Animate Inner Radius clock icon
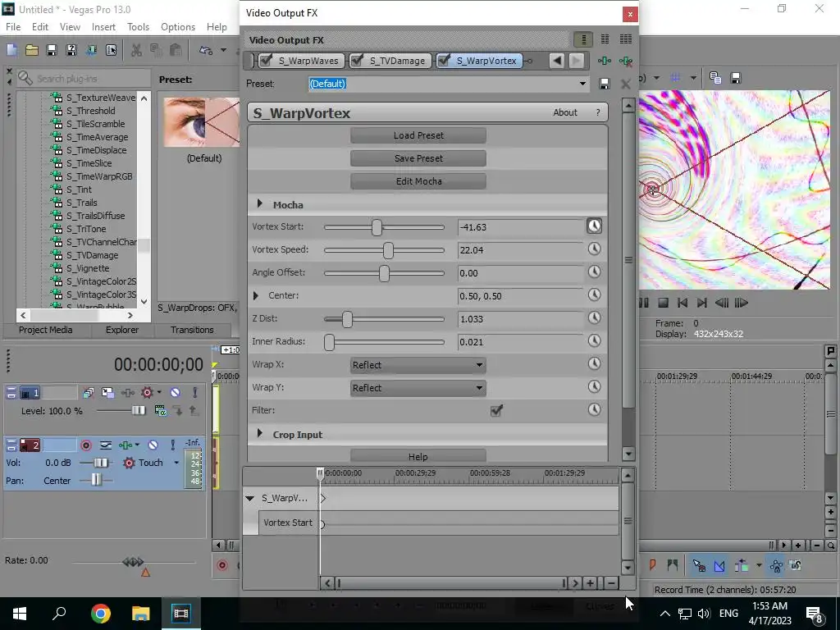The height and width of the screenshot is (630, 840). tap(594, 341)
